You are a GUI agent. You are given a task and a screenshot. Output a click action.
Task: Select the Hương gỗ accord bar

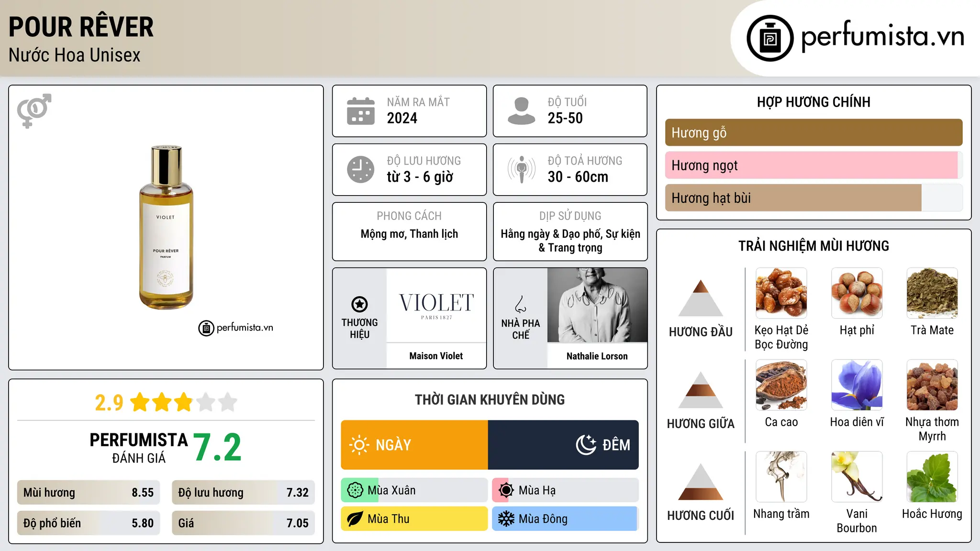813,132
